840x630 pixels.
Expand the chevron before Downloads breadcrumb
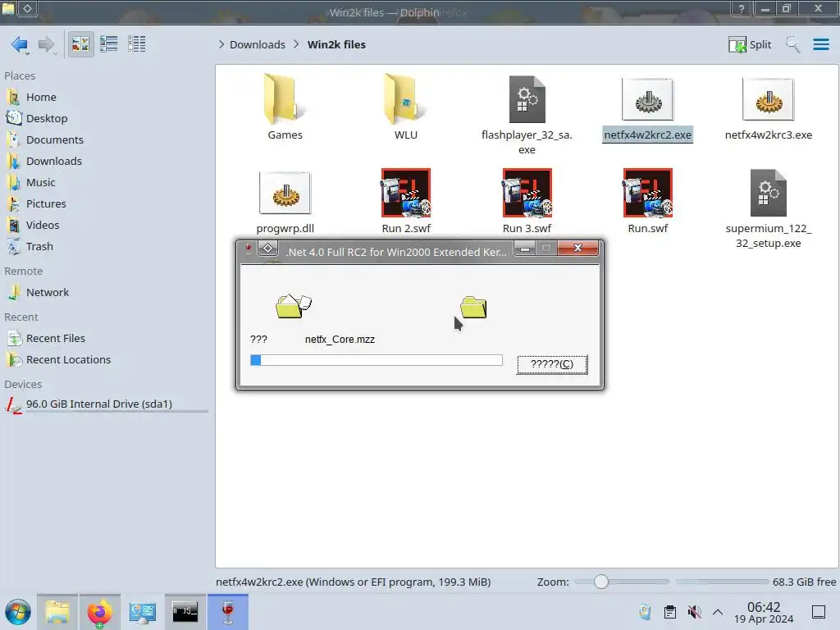(x=221, y=44)
